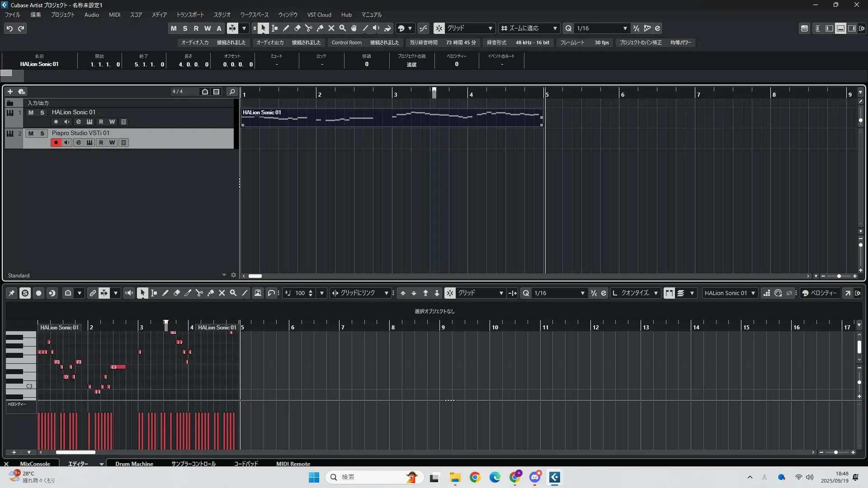Select the Draw pencil tool in the project toolbar
Viewport: 868px width, 488px height.
[286, 28]
